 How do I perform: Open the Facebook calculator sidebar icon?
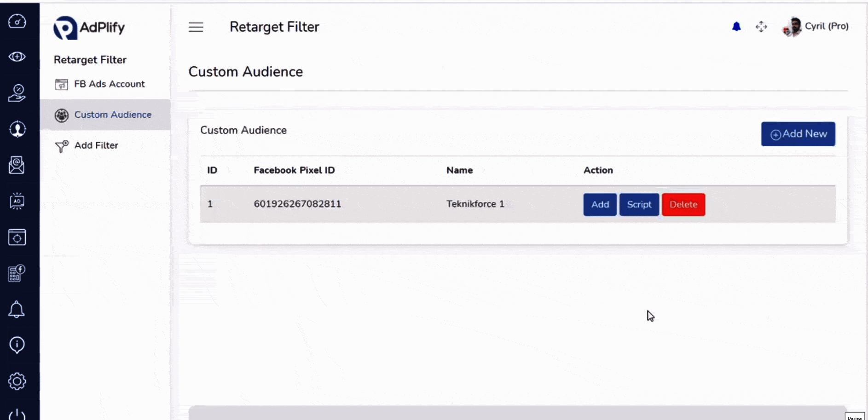pyautogui.click(x=17, y=273)
